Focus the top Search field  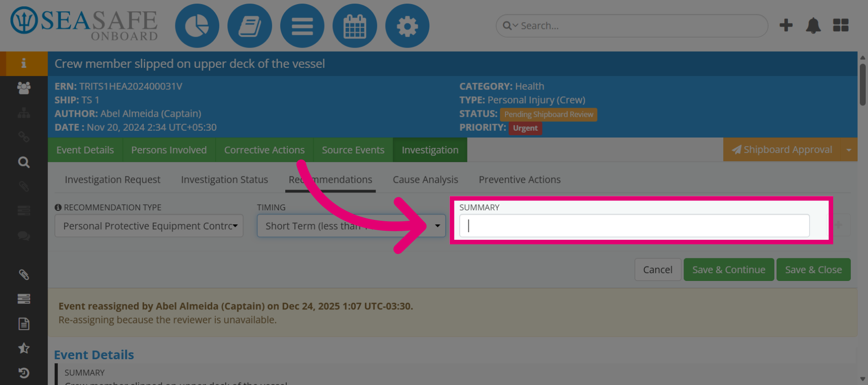632,26
